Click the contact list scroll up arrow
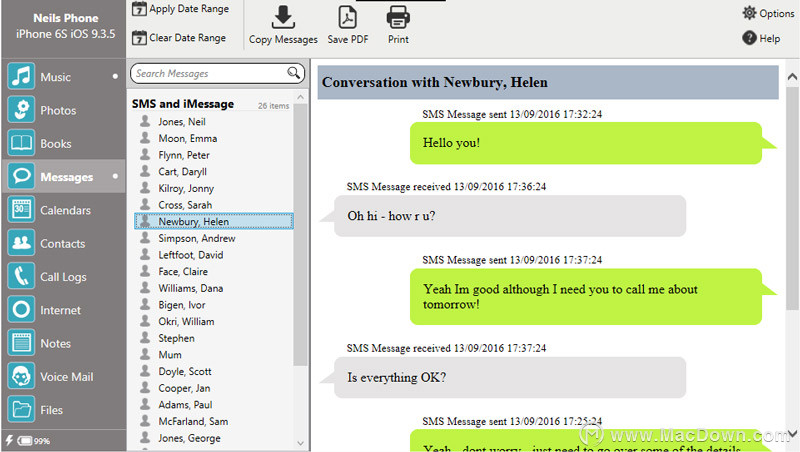This screenshot has height=452, width=800. coord(301,97)
